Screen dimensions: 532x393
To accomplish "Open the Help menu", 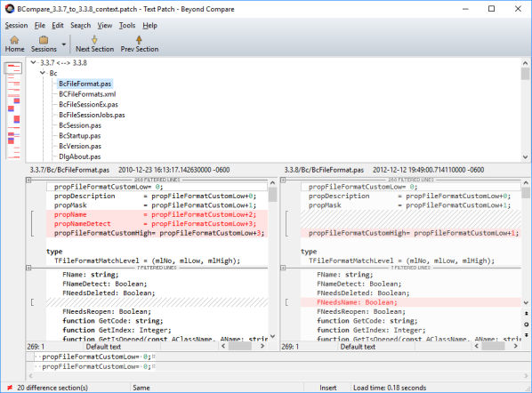I will tap(149, 26).
